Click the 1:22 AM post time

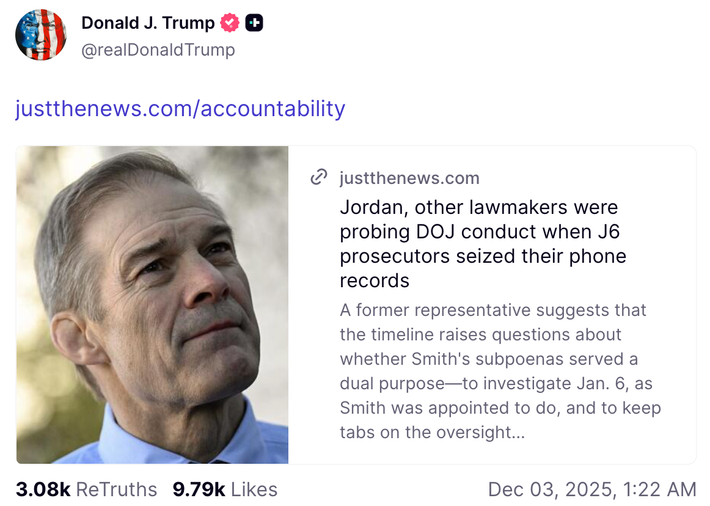(x=664, y=489)
